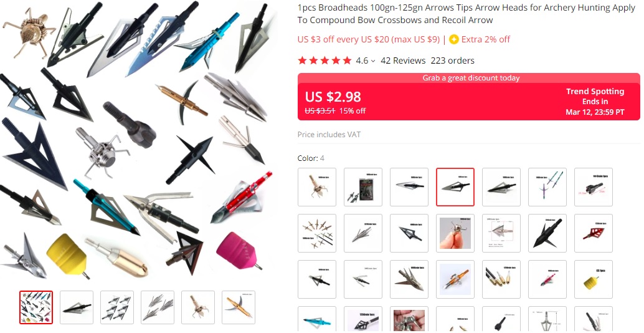This screenshot has width=644, height=333.
Task: View the six-broadheads gallery thumbnail
Action: (x=117, y=307)
